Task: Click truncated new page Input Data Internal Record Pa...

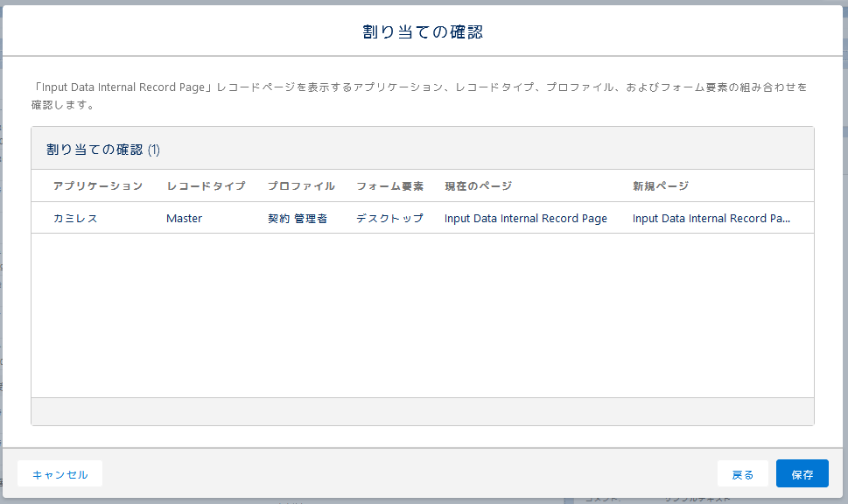Action: tap(711, 219)
